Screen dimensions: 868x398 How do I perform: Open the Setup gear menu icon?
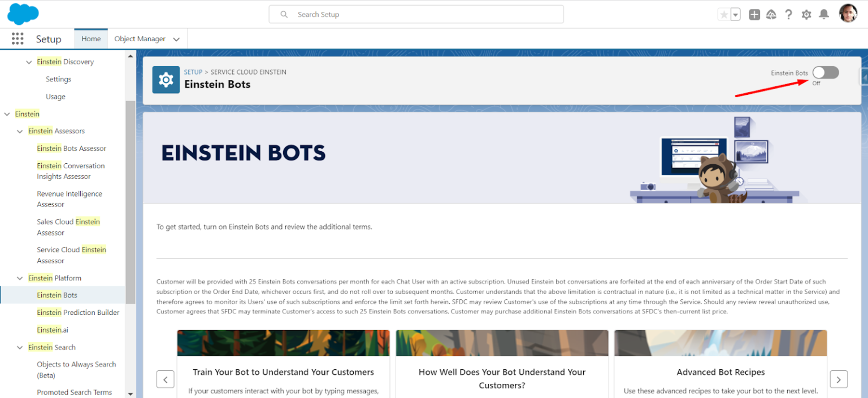(x=806, y=15)
